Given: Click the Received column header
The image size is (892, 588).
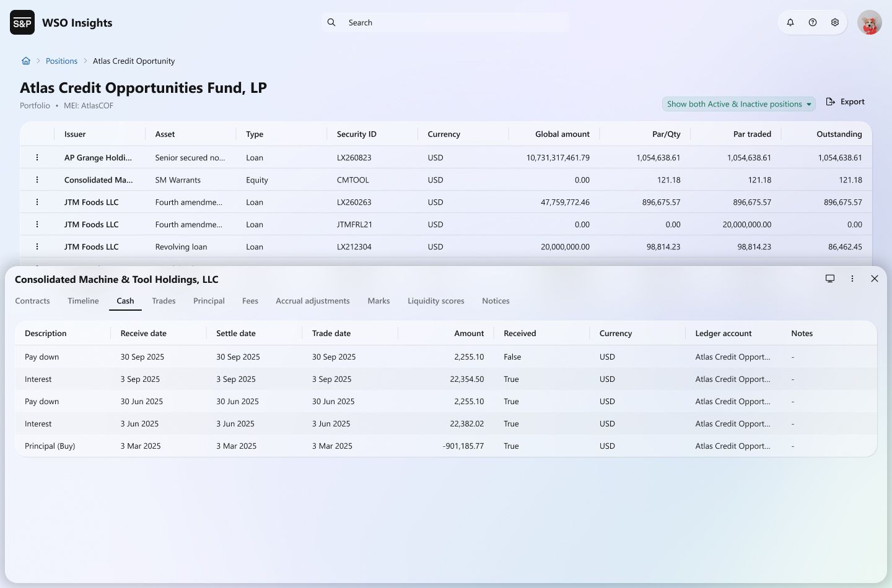Looking at the screenshot, I should click(x=520, y=333).
